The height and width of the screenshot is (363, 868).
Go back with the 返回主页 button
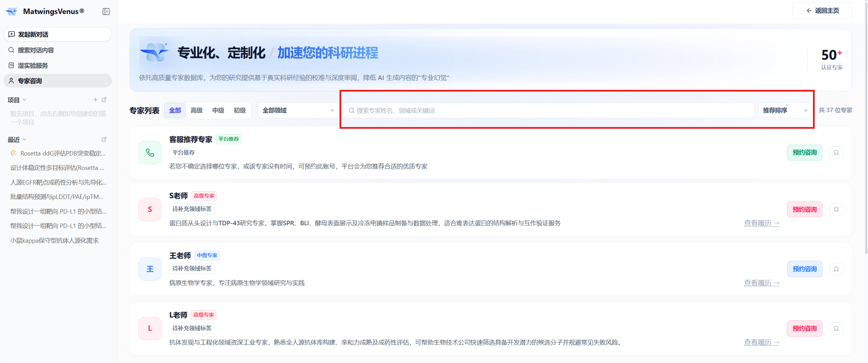coord(822,11)
